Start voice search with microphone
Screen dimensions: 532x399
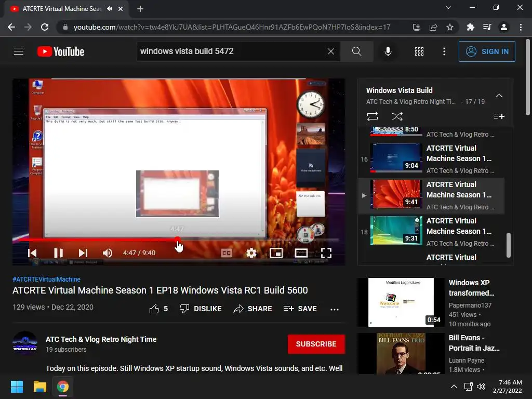388,51
